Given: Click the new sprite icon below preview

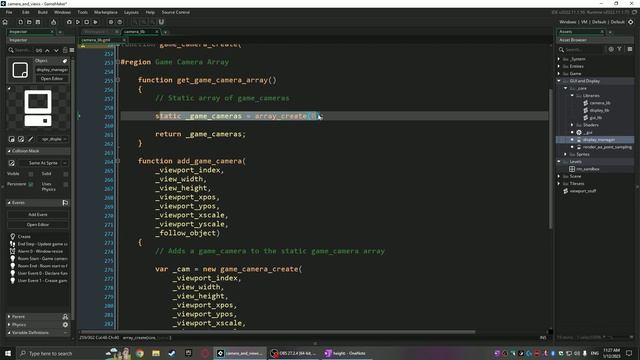Looking at the screenshot, I should [x=12, y=139].
